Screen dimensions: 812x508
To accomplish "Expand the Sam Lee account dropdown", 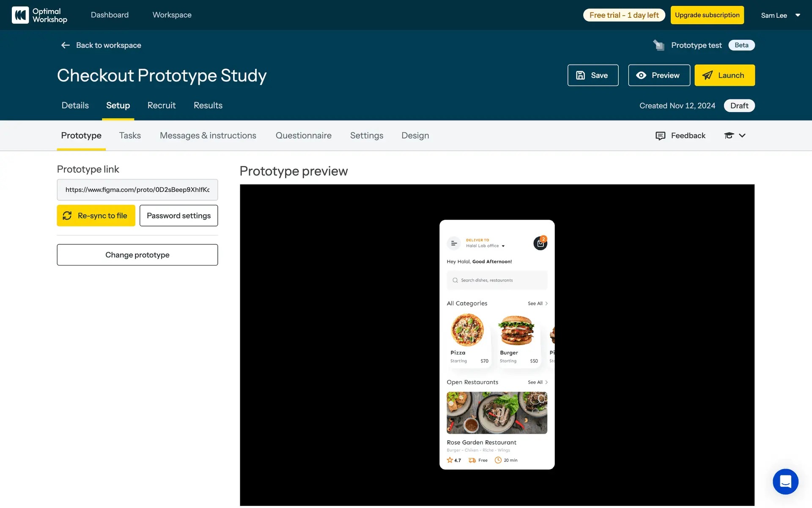I will [798, 15].
